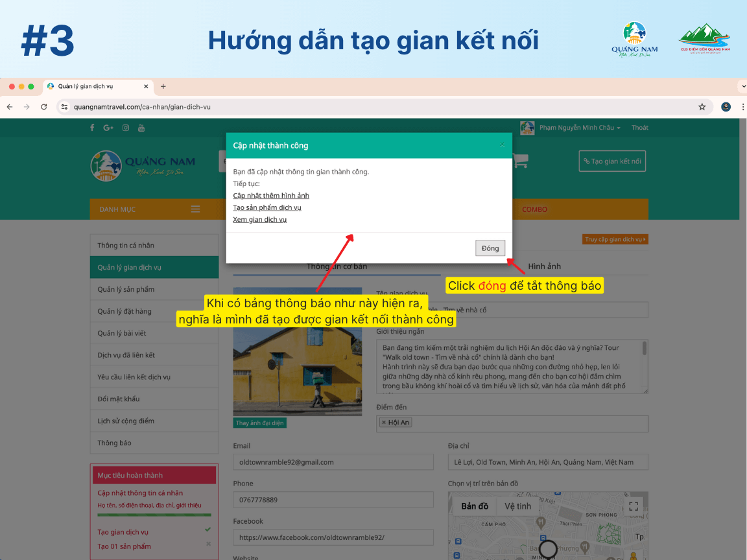747x560 pixels.
Task: Click the Giới thiệu ngắn textarea scrollbar
Action: click(644, 349)
